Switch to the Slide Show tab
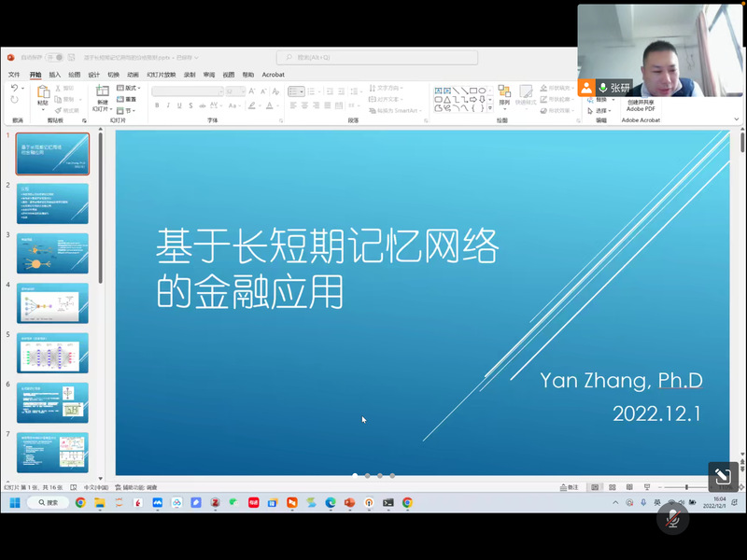The height and width of the screenshot is (560, 747). click(161, 75)
